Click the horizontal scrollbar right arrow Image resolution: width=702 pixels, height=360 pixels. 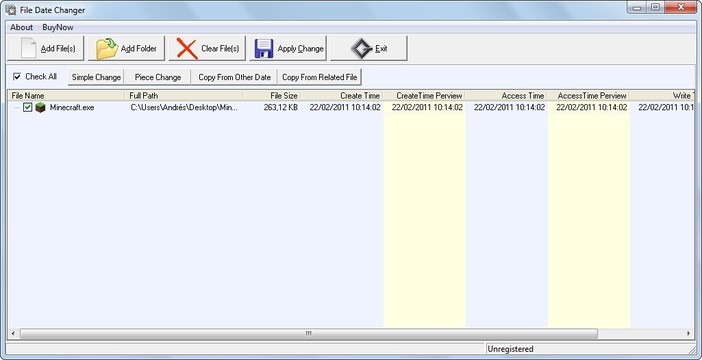coord(689,334)
